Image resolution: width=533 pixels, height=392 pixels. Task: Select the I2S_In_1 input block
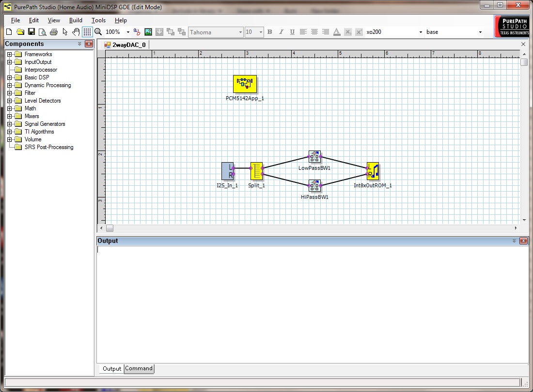pyautogui.click(x=227, y=171)
